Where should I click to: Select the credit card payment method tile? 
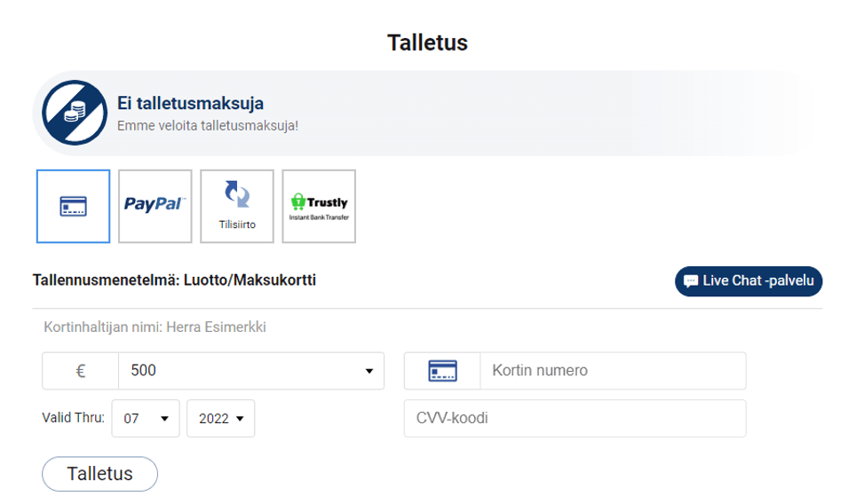tap(73, 207)
